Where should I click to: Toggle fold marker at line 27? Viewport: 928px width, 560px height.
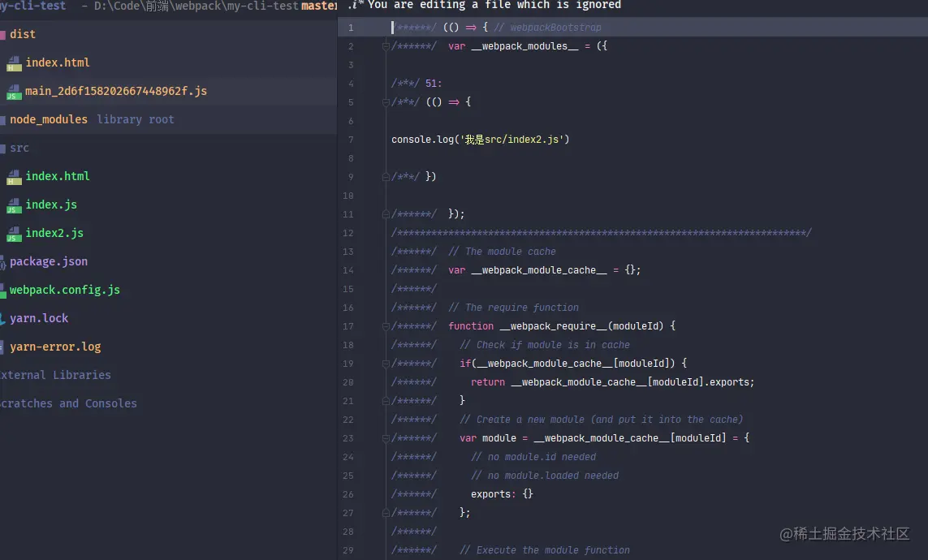386,513
